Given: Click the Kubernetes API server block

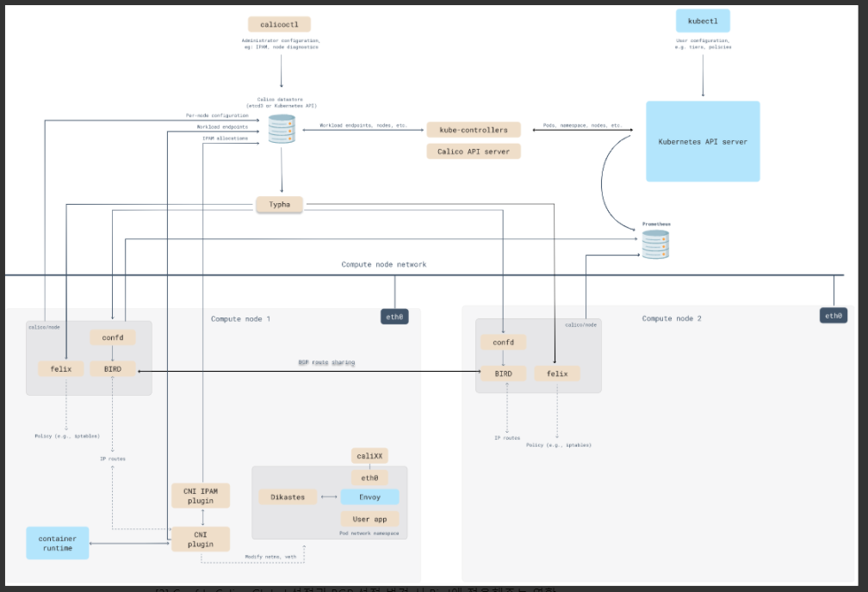Looking at the screenshot, I should pos(703,142).
